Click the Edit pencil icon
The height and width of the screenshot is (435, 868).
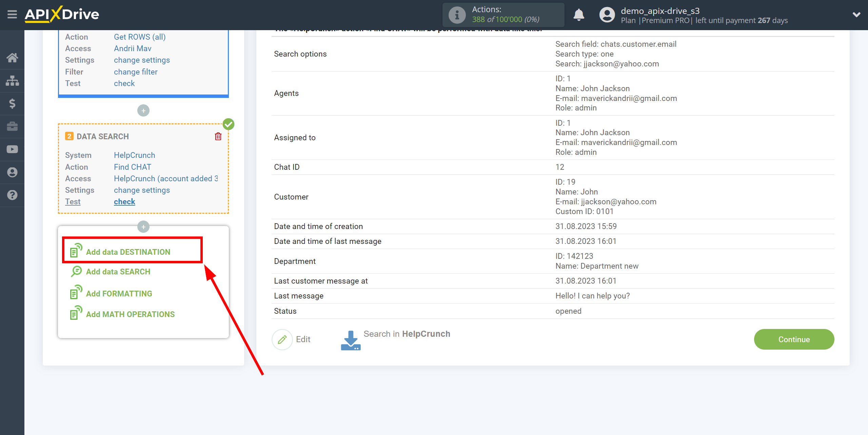point(282,339)
